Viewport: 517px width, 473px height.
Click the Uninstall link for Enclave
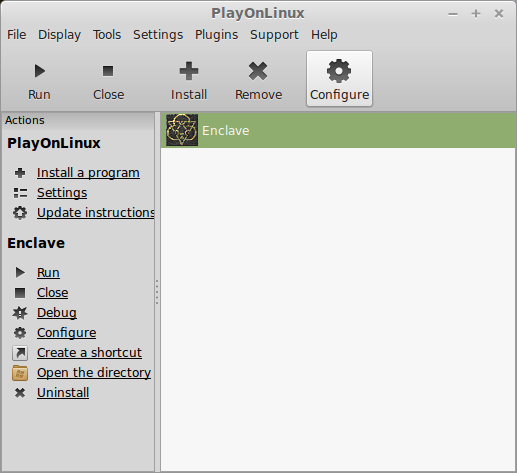click(63, 393)
